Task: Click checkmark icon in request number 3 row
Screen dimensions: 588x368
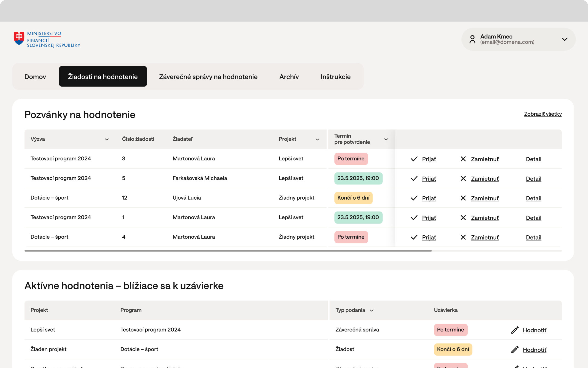Action: [414, 159]
